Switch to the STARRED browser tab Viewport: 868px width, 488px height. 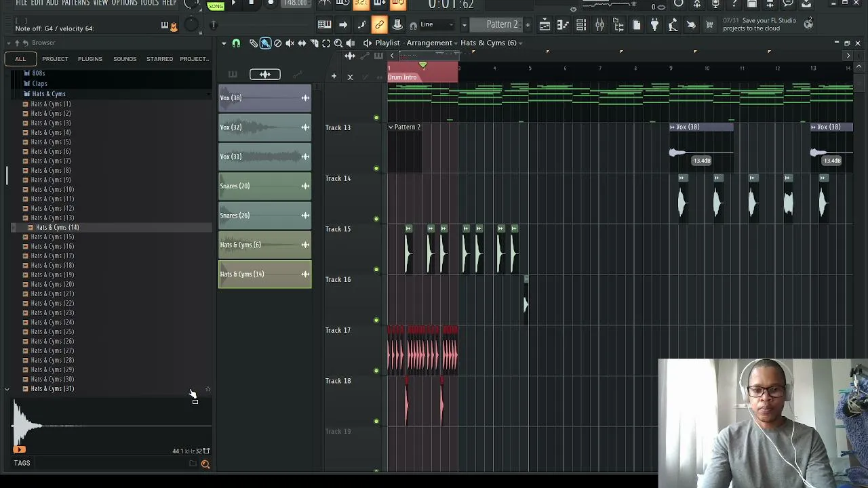(x=160, y=59)
